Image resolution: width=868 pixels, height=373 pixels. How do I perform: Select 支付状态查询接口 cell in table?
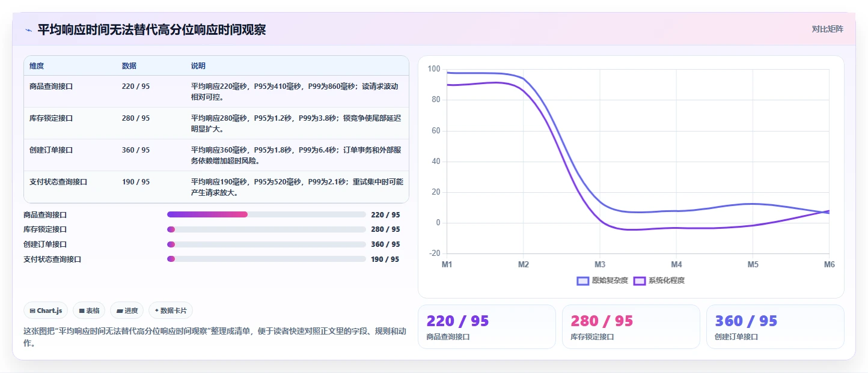(x=58, y=182)
